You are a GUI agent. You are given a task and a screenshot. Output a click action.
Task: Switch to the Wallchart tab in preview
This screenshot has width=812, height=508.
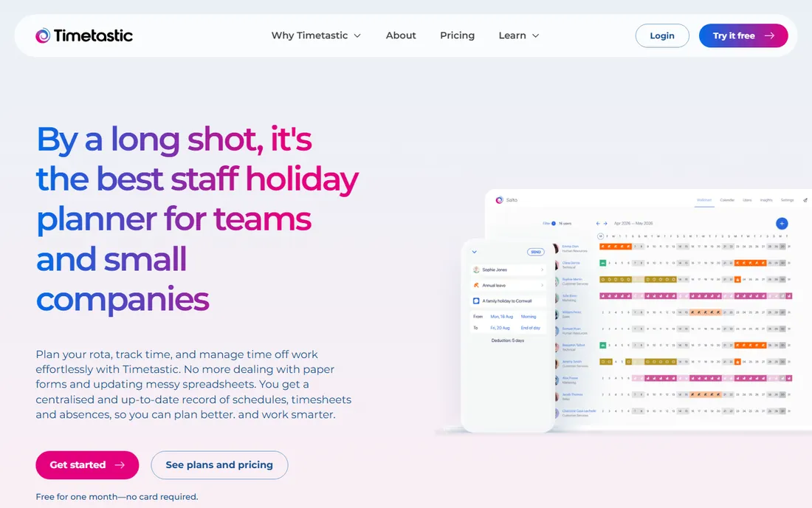[703, 200]
